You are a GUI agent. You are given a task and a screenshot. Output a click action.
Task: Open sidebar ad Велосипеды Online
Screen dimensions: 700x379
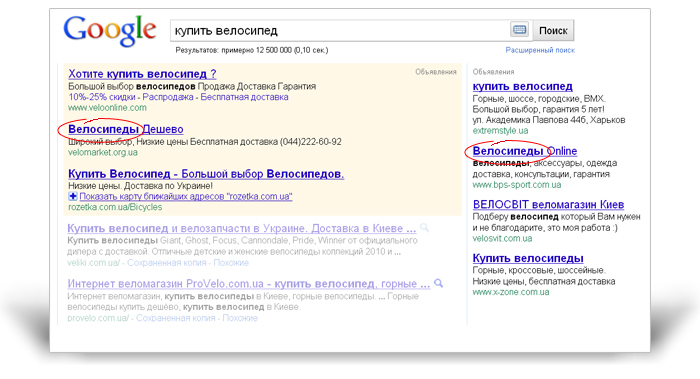pyautogui.click(x=525, y=151)
